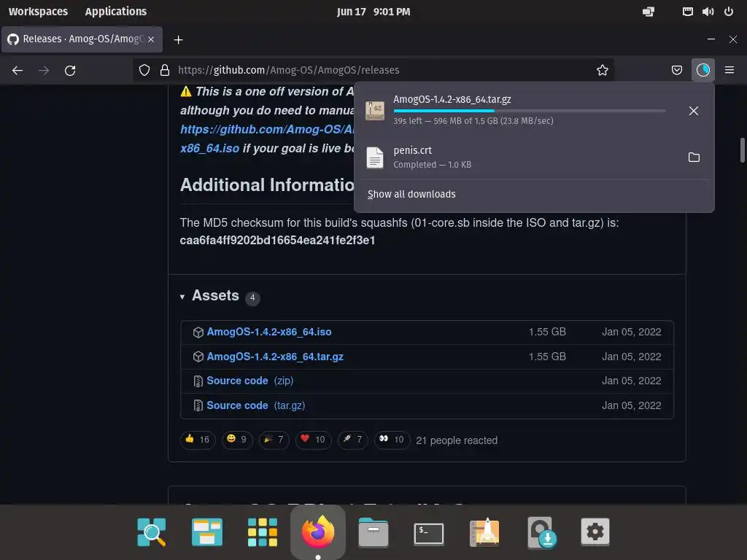
Task: Click the display tray icon in top bar
Action: (649, 12)
